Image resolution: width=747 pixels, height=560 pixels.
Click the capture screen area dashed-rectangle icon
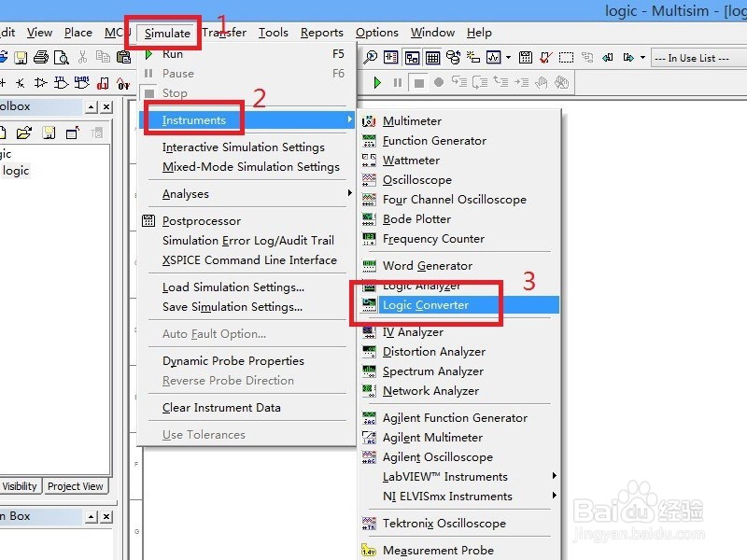tap(566, 58)
